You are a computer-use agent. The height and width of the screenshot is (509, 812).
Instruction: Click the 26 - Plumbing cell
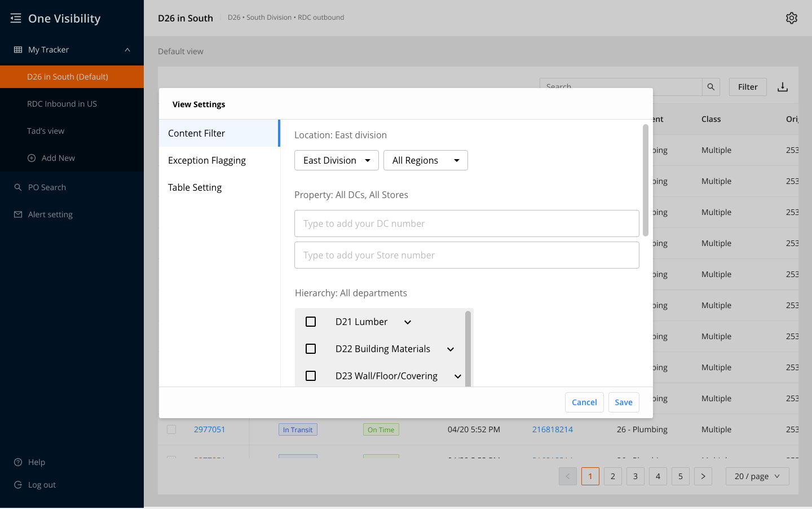(642, 429)
